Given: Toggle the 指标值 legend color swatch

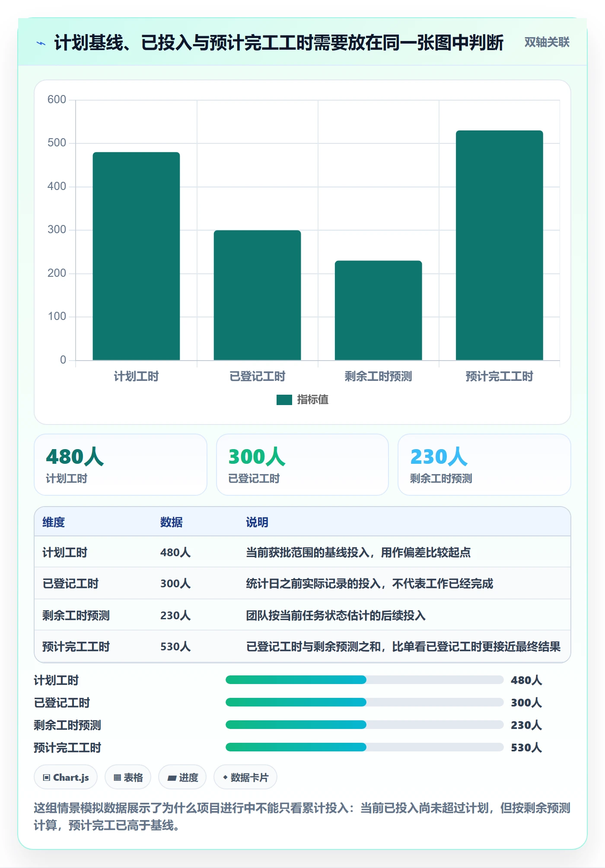Looking at the screenshot, I should tap(284, 400).
